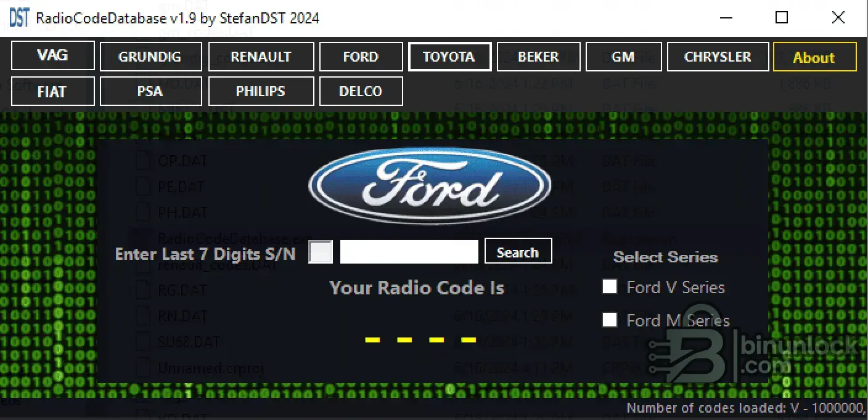Click the yellow About button
The height and width of the screenshot is (420, 868).
[x=814, y=57]
